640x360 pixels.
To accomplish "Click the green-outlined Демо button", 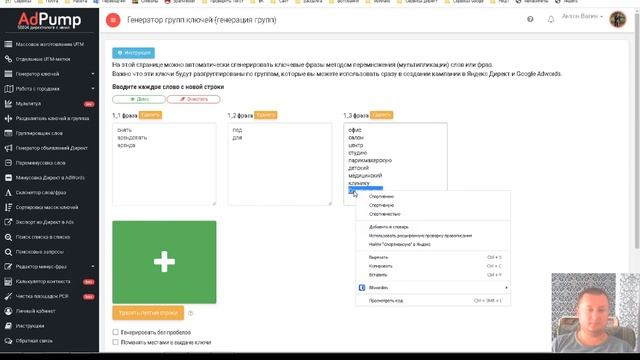I will coord(139,99).
